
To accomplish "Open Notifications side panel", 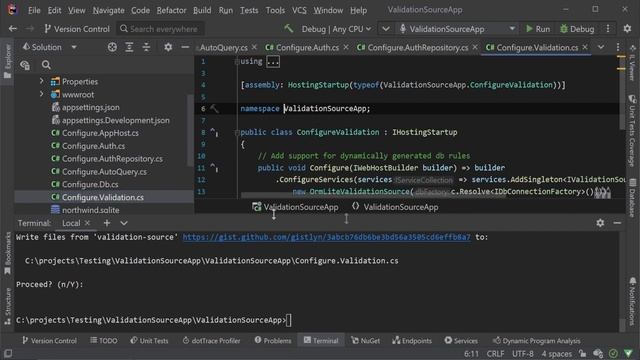I will click(632, 301).
